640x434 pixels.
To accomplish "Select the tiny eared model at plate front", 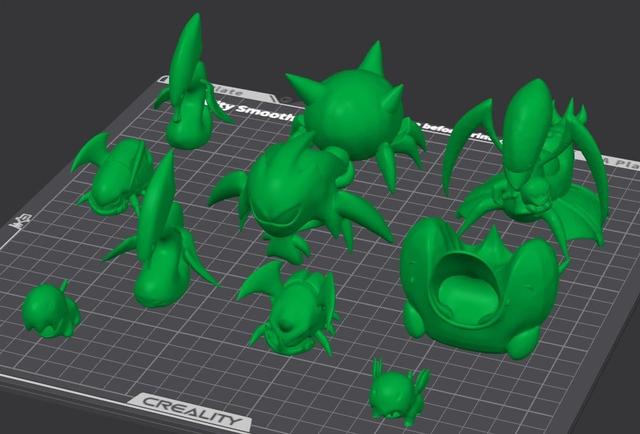I will pyautogui.click(x=398, y=393).
